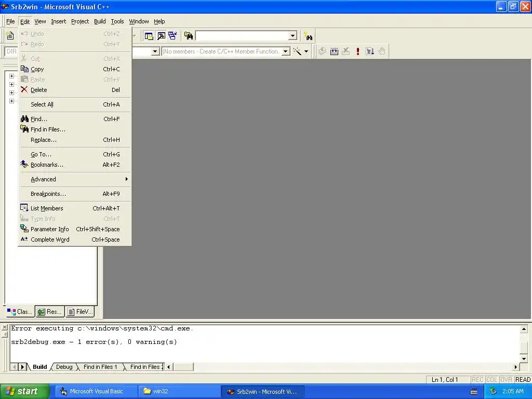Screen dimensions: 532x399
Task: Click the Go debug toolbar icon
Action: point(370,51)
